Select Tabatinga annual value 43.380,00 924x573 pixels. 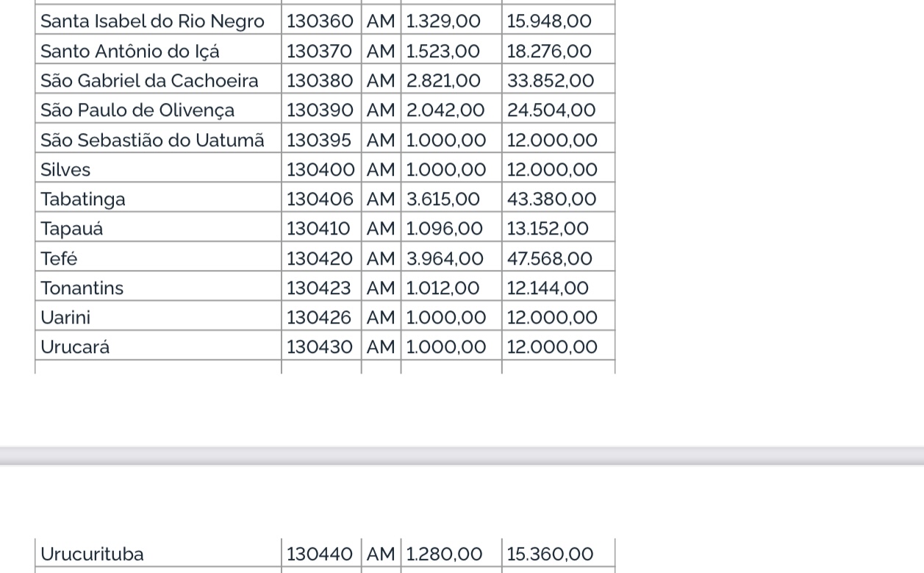551,199
